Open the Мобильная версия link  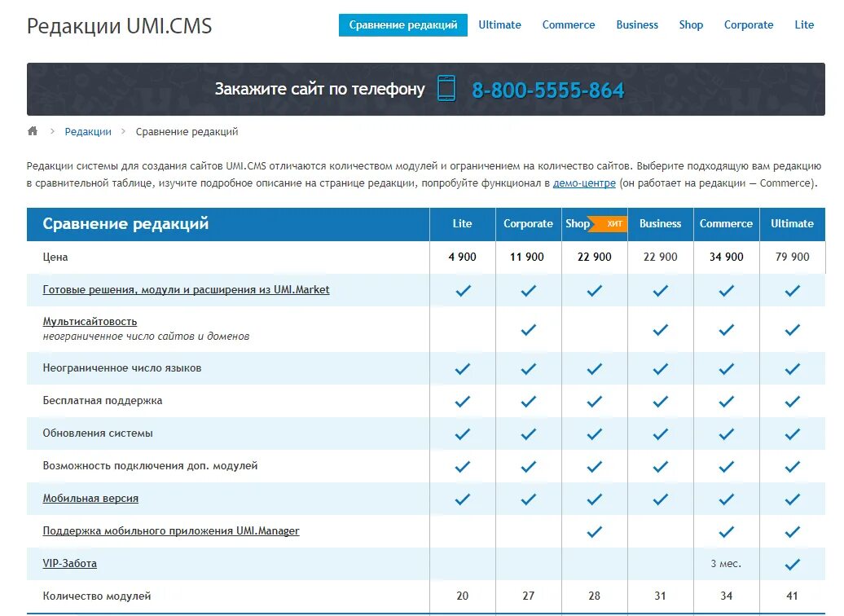[90, 498]
